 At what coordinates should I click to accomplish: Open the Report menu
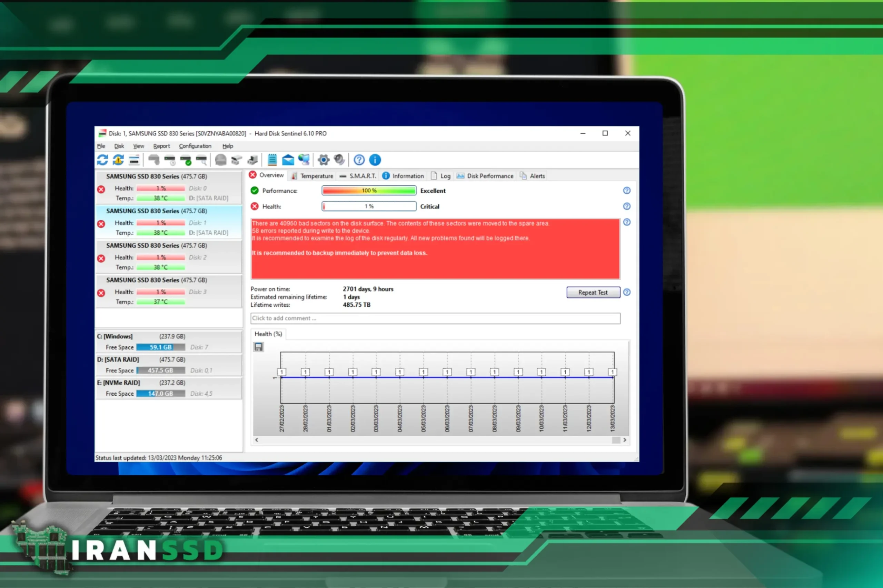point(161,146)
